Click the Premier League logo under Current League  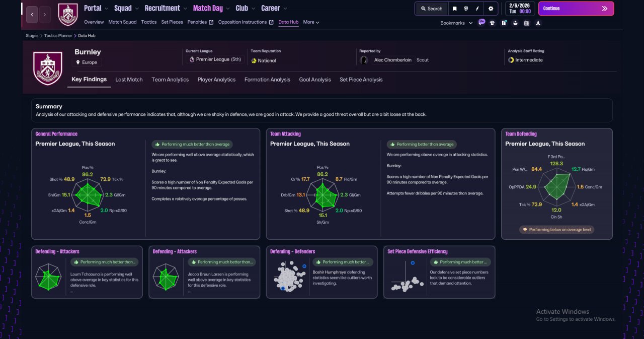(192, 59)
